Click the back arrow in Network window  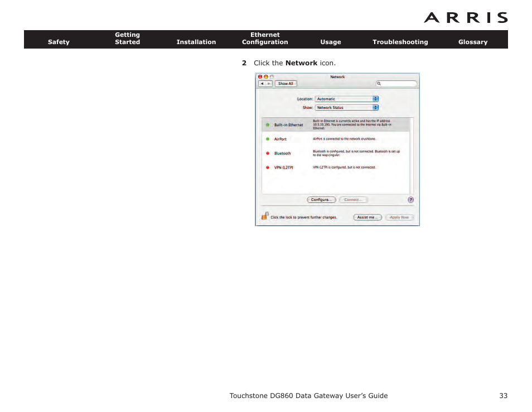[262, 84]
